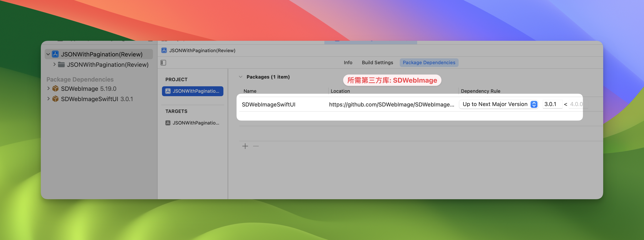
Task: Remove package with the minus button
Action: (x=256, y=146)
